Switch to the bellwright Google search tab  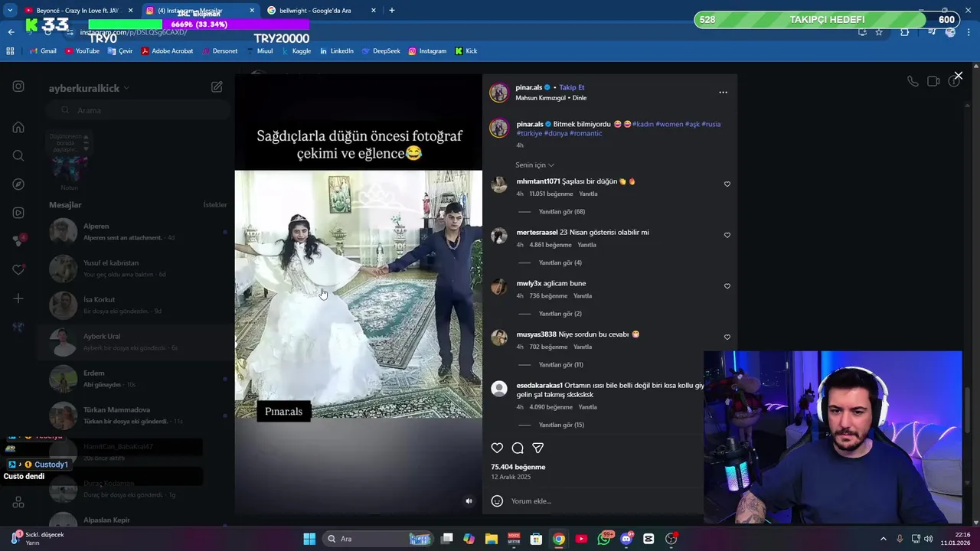(322, 11)
